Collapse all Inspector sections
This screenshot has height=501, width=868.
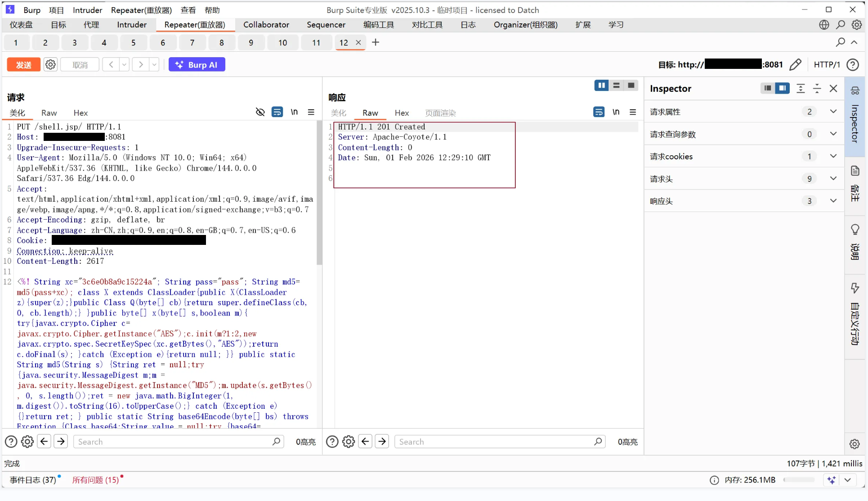[817, 88]
